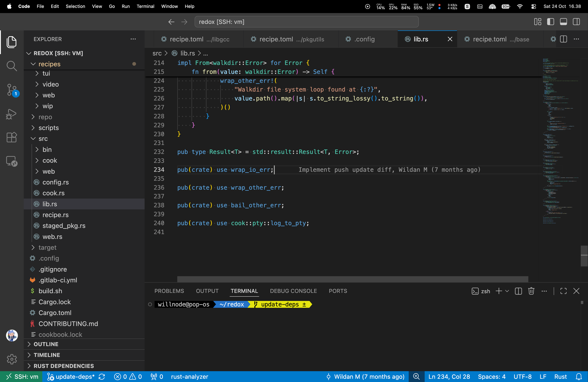This screenshot has height=382, width=588.
Task: Open the terminal launch profile dropdown arrow
Action: 507,291
